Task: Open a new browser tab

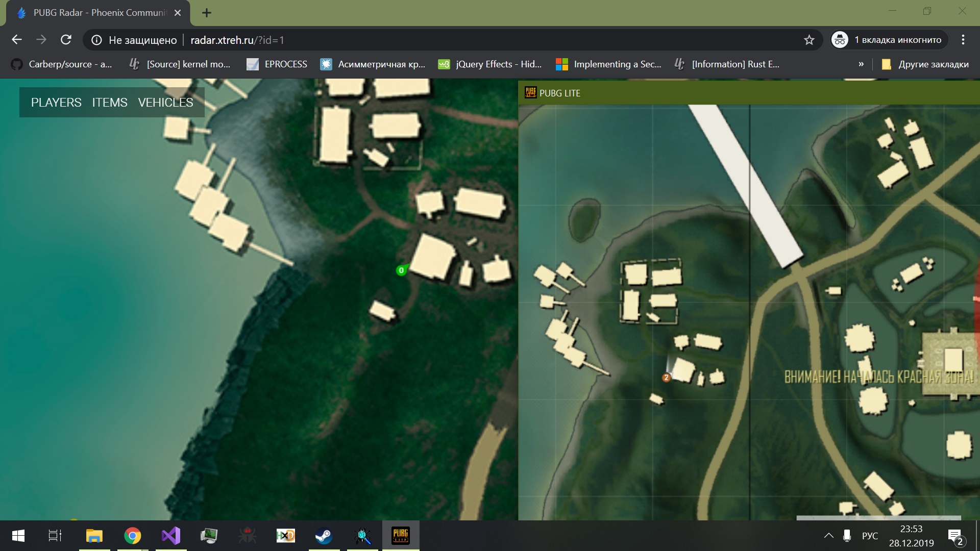Action: [x=206, y=13]
